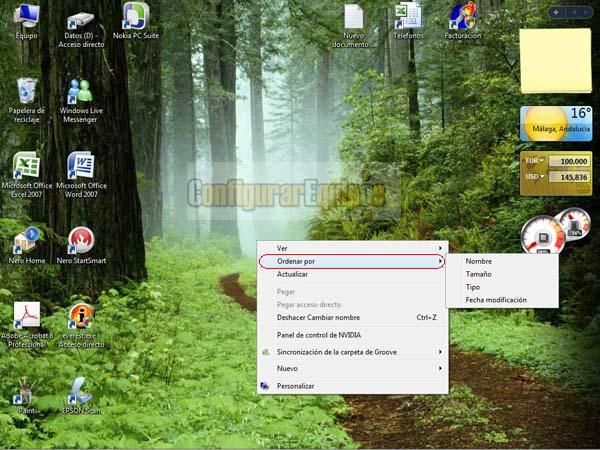
Task: Open the EUR currency dropdown
Action: (535, 161)
